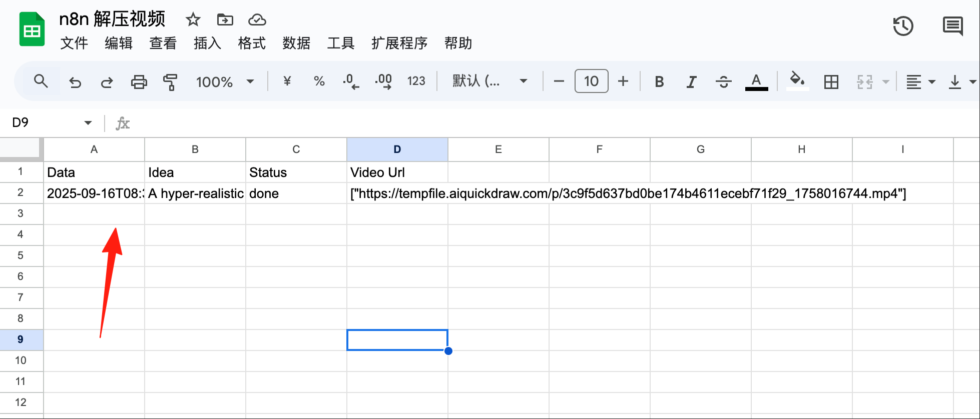The image size is (980, 419).
Task: Click the move to folder icon
Action: click(x=225, y=19)
